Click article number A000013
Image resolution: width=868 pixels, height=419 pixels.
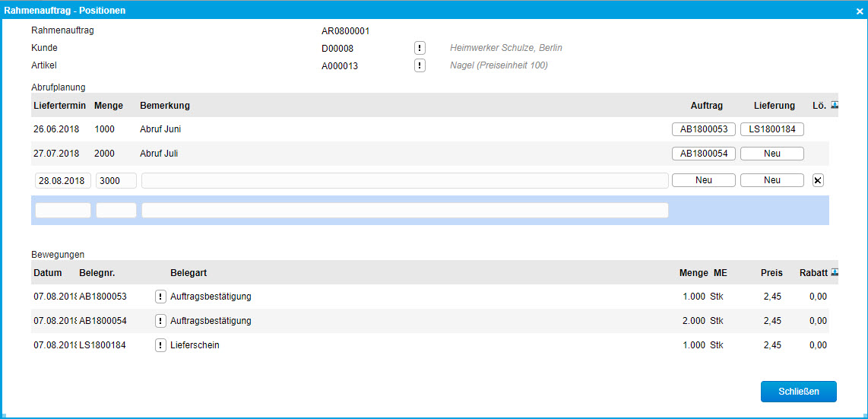(340, 66)
